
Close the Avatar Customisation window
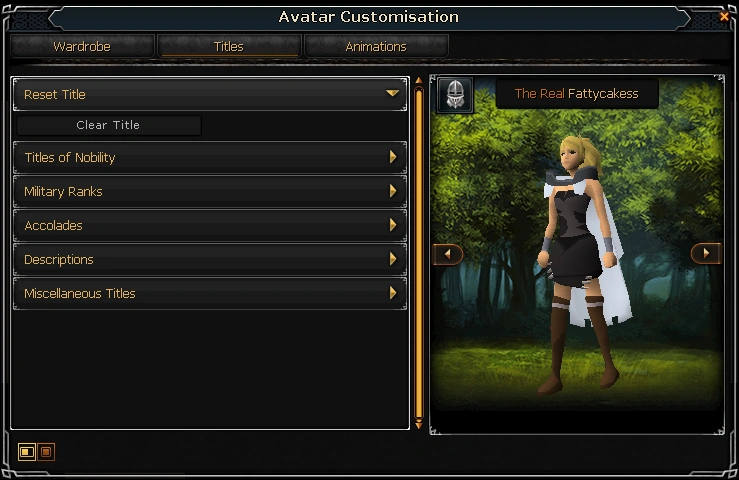[x=724, y=17]
